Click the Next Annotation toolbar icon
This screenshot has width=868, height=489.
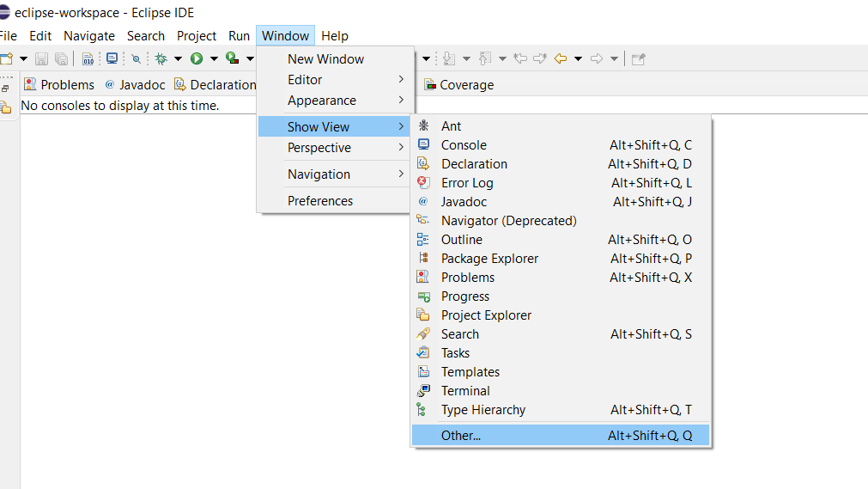449,58
